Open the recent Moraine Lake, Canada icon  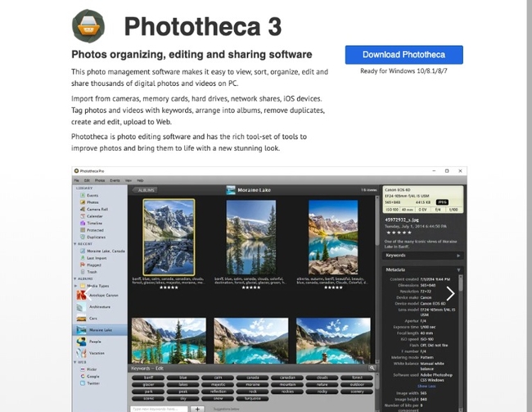pyautogui.click(x=83, y=251)
